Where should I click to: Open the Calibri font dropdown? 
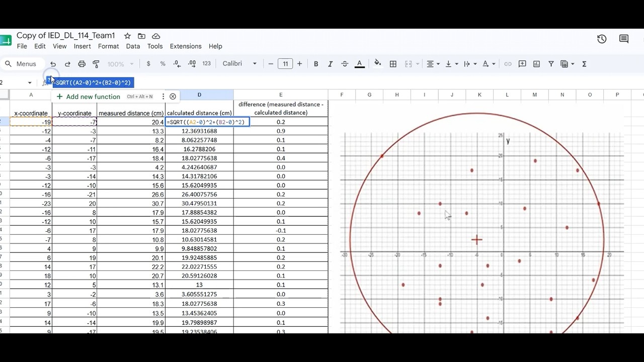[x=239, y=64]
